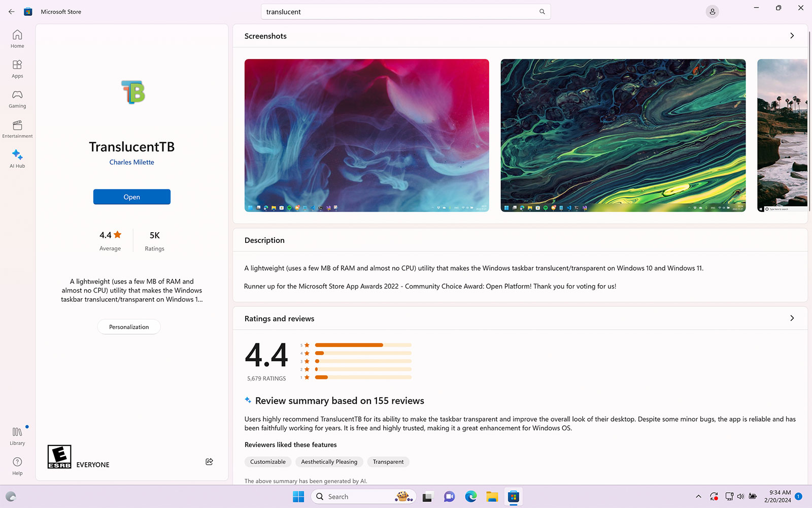Click the 4.4 Average rating

click(x=110, y=240)
